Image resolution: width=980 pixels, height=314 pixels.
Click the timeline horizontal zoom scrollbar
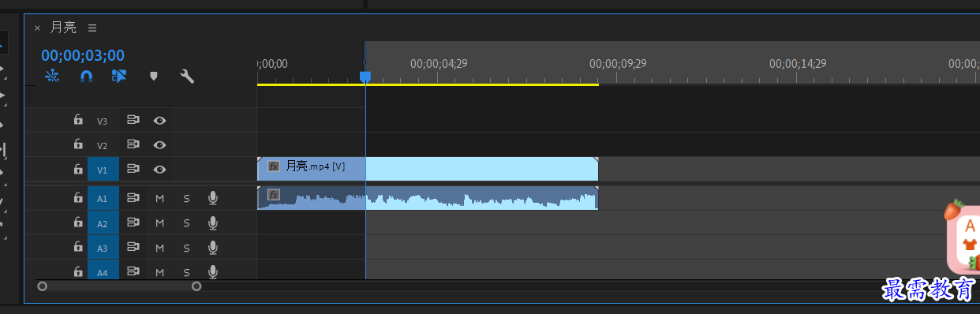[119, 286]
